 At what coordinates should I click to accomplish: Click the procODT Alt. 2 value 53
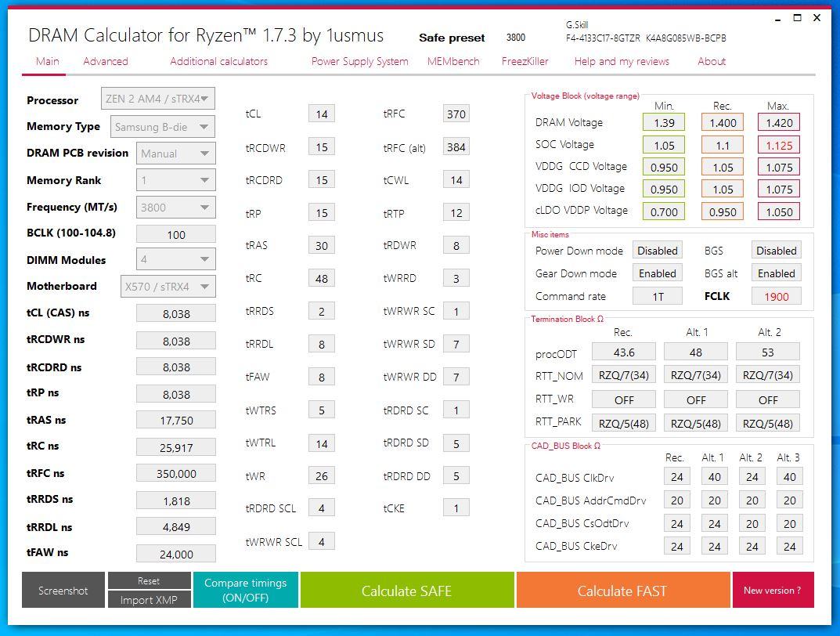pyautogui.click(x=768, y=352)
